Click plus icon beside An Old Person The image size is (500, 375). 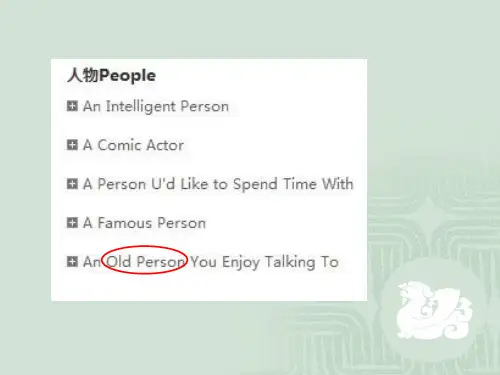point(72,262)
